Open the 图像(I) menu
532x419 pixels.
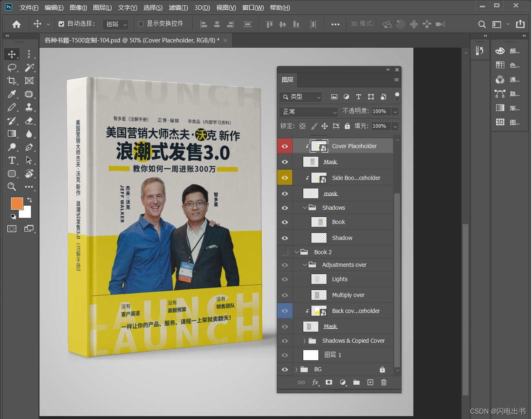pos(78,8)
